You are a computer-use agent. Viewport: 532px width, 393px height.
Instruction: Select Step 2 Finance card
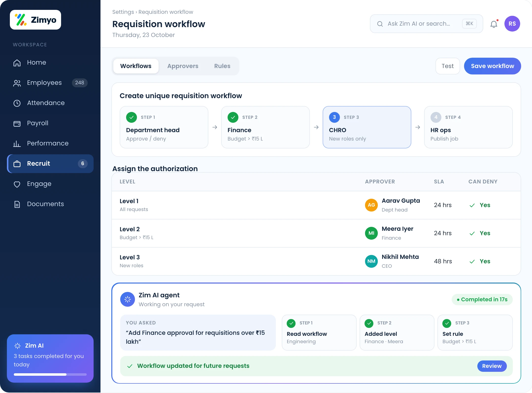[x=266, y=127]
